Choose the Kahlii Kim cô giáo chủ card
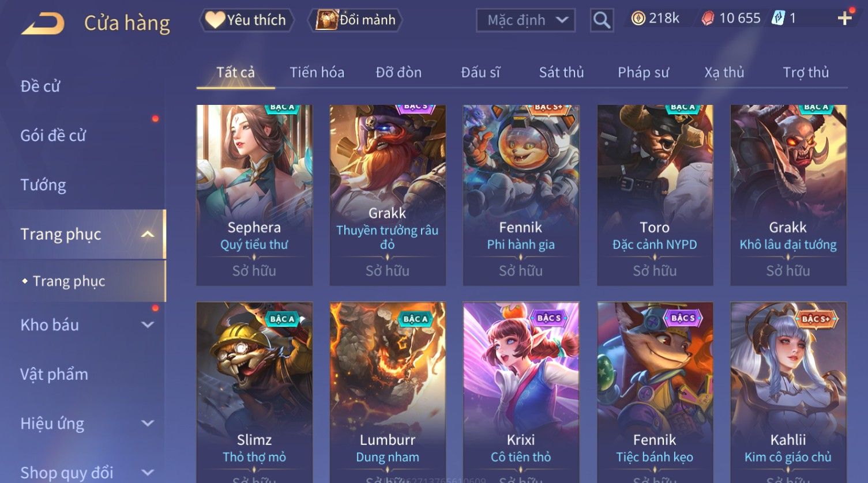 click(788, 393)
